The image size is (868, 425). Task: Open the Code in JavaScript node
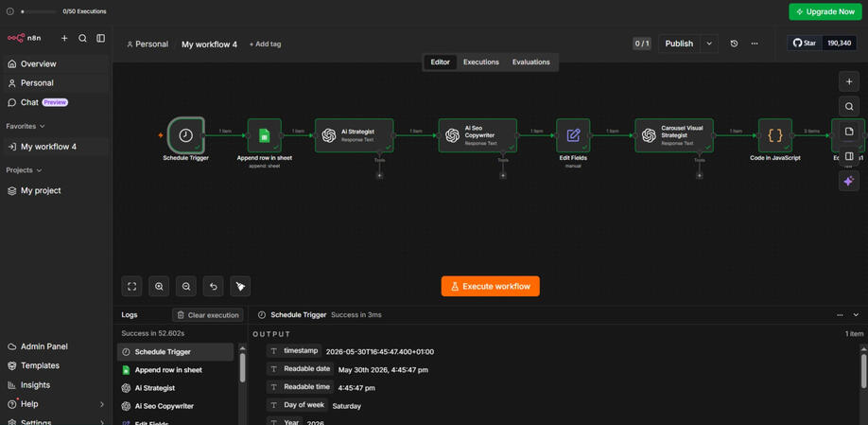pos(775,135)
